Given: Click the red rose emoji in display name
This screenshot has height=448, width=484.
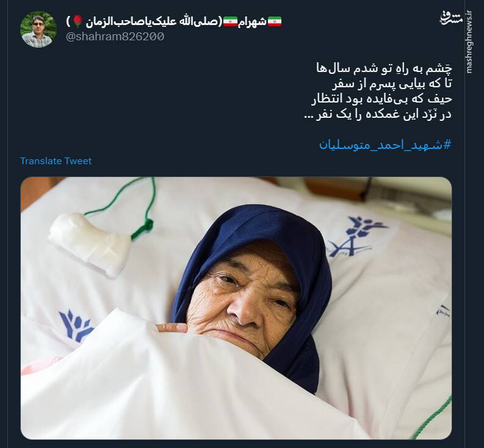Looking at the screenshot, I should point(78,21).
